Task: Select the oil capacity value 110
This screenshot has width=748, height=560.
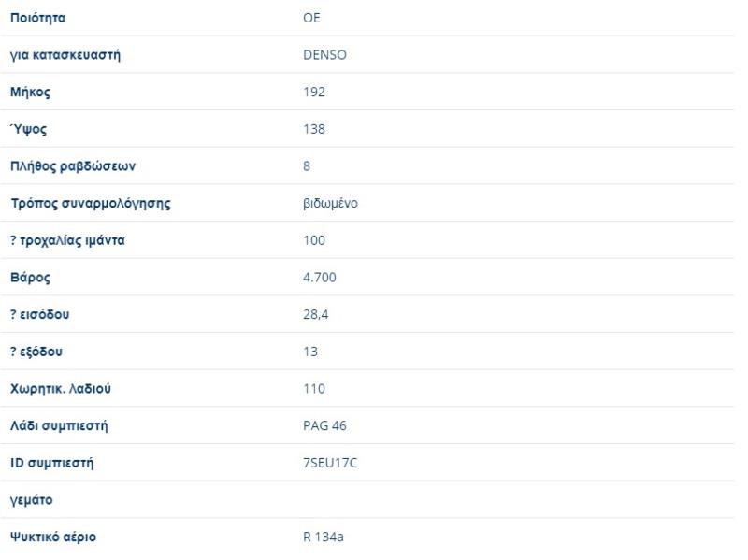Action: click(x=314, y=389)
